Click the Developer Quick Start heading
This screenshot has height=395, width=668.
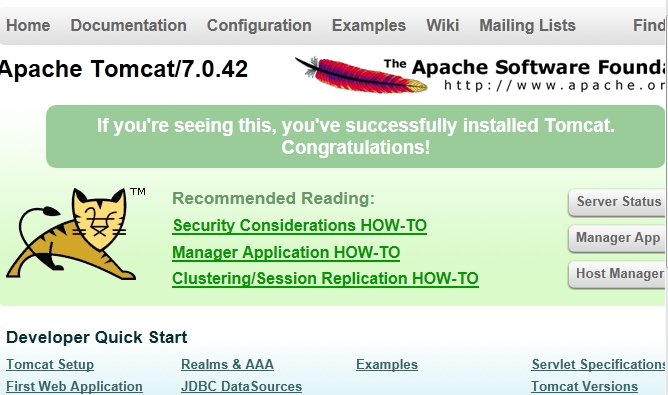click(96, 337)
